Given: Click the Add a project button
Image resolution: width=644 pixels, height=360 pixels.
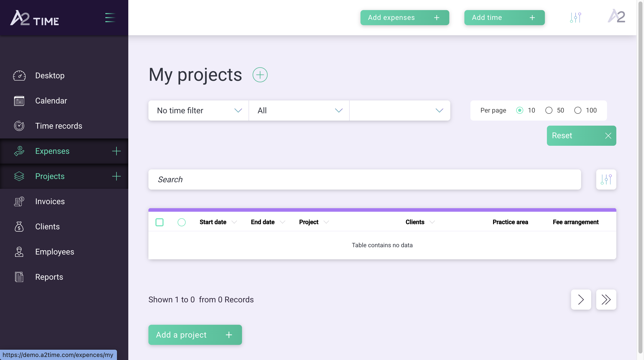Looking at the screenshot, I should pos(195,335).
